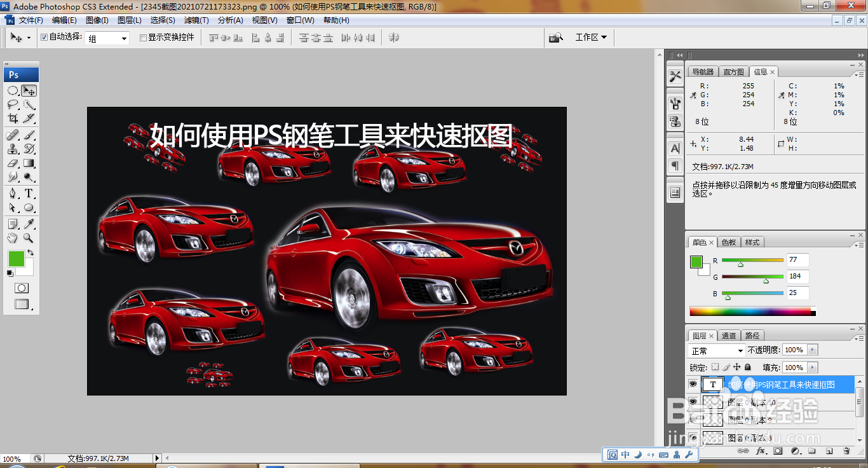Viewport: 868px width, 468px height.
Task: Toggle the Auto-Select (自动选择) checkbox
Action: point(44,38)
